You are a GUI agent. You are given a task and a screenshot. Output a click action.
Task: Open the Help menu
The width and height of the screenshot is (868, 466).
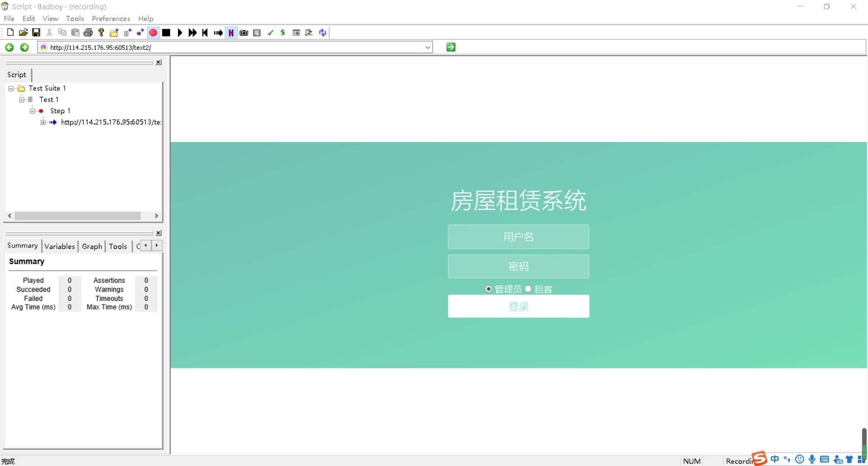pos(146,19)
